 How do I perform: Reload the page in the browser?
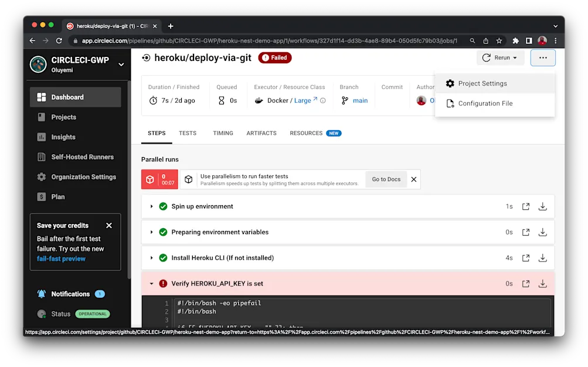59,40
